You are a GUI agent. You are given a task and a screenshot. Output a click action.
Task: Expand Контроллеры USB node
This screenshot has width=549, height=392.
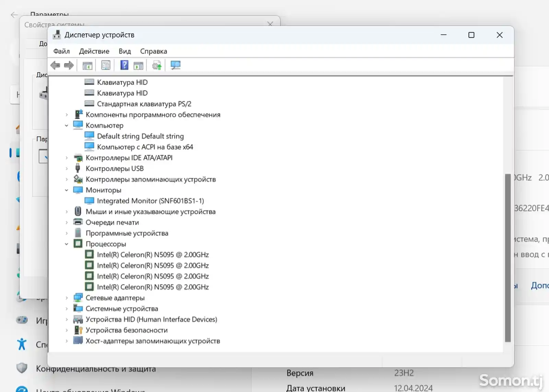pyautogui.click(x=67, y=169)
